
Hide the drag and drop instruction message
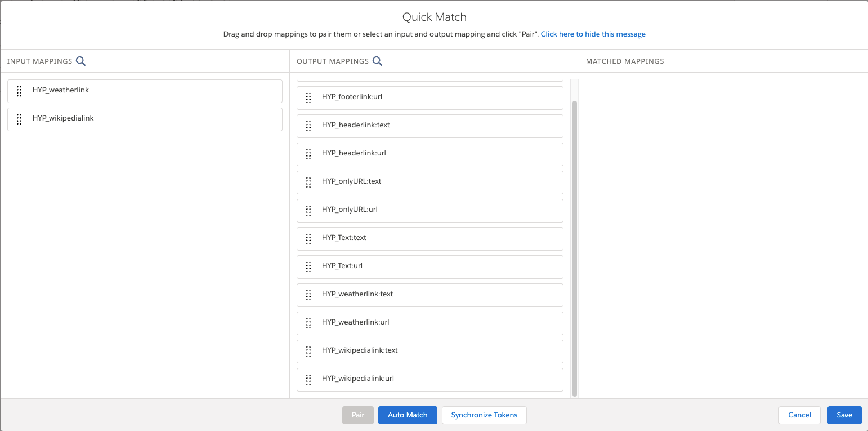pos(593,34)
